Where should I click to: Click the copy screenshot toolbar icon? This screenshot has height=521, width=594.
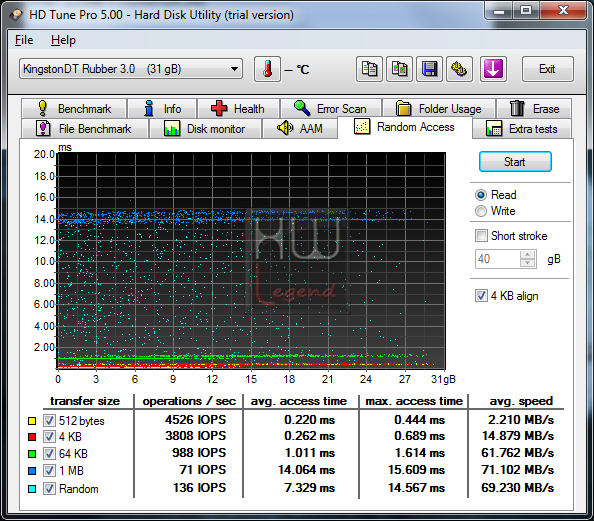pyautogui.click(x=399, y=69)
